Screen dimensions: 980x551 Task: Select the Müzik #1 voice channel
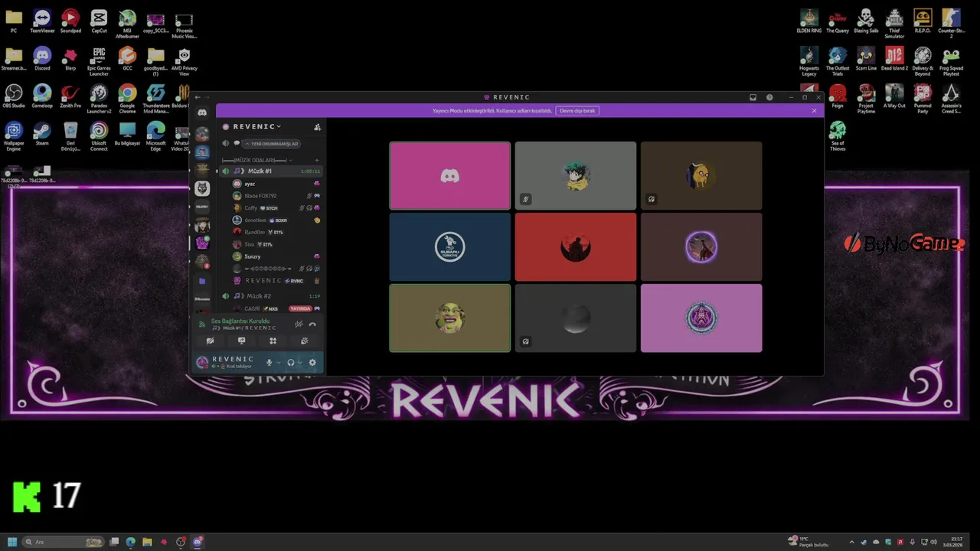point(271,171)
